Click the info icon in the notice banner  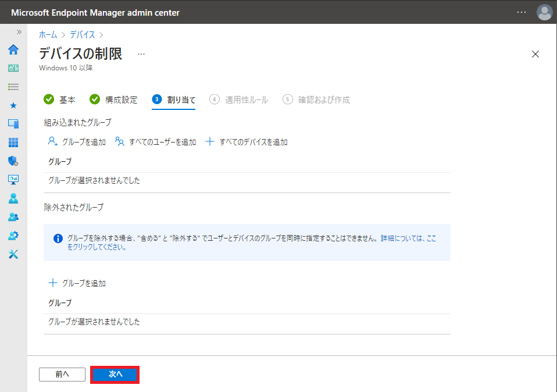point(58,238)
